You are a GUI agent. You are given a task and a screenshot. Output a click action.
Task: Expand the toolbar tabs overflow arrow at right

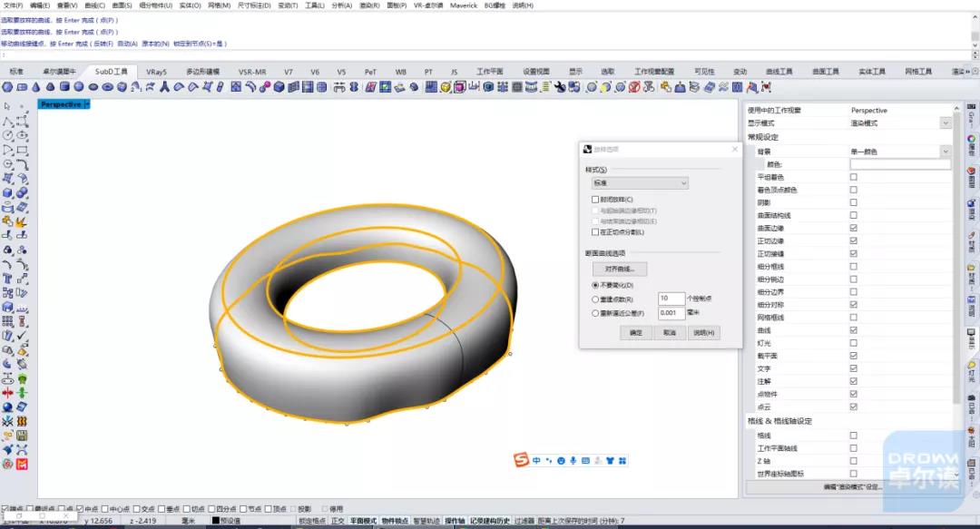click(969, 72)
